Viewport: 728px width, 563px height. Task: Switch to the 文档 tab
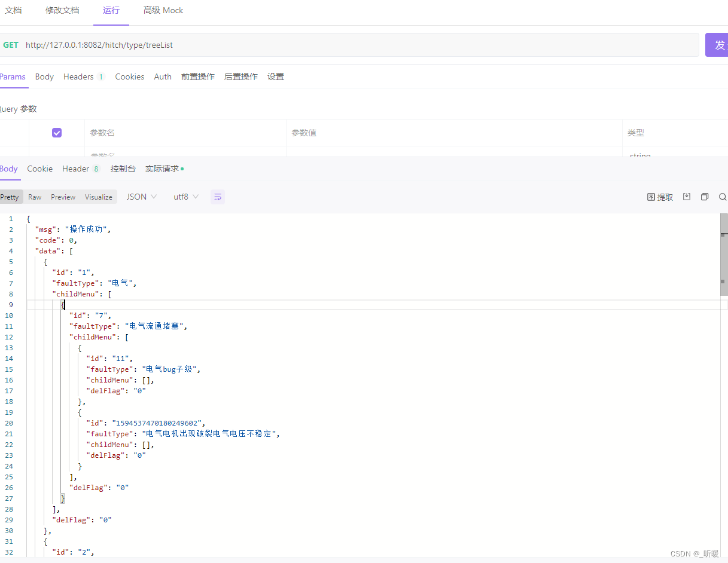pyautogui.click(x=13, y=11)
